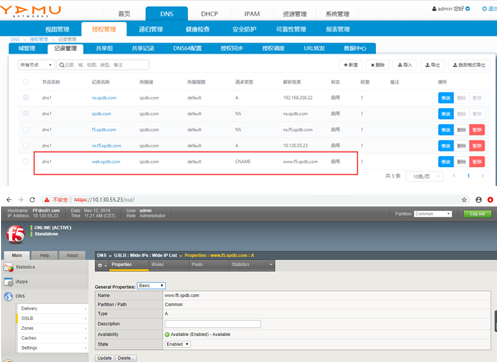The width and height of the screenshot is (497, 362).
Task: Click the YAMU Networks logo
Action: click(31, 11)
